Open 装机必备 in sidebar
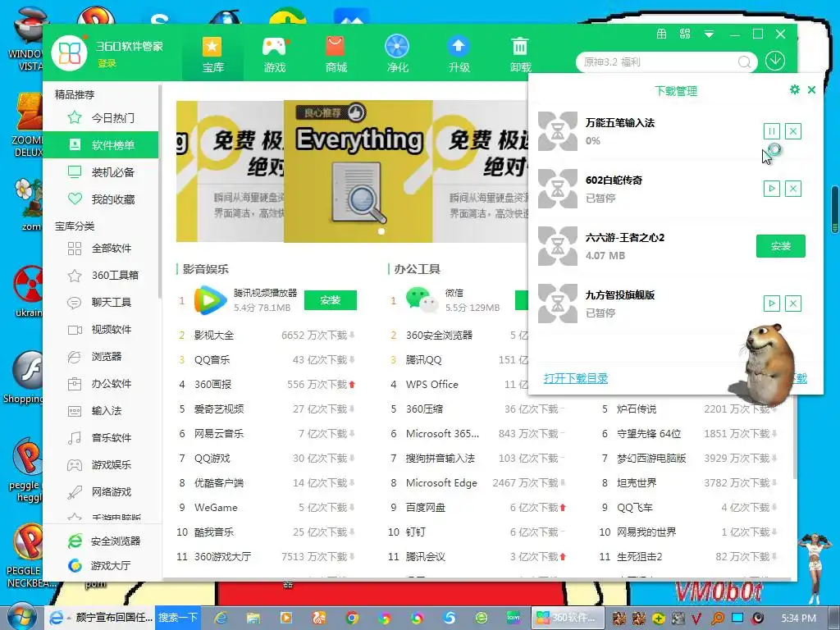840x630 pixels. 101,172
